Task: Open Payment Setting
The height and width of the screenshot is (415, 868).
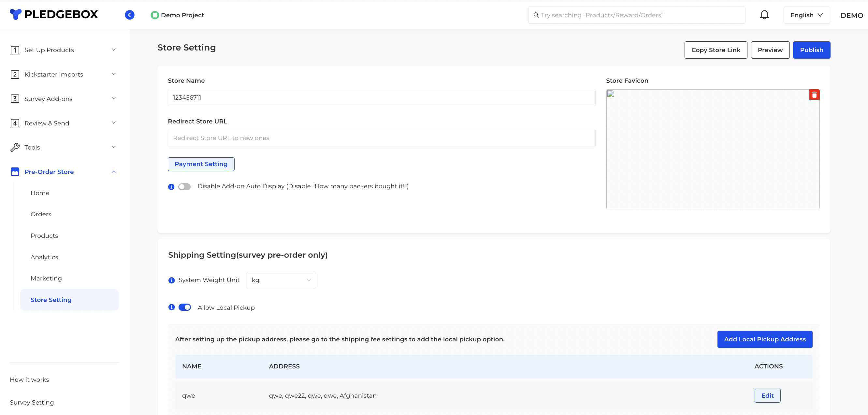Action: (x=201, y=164)
